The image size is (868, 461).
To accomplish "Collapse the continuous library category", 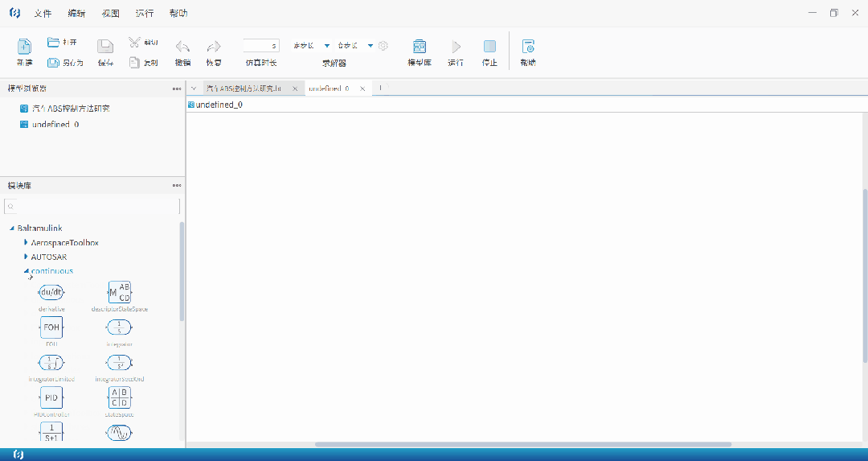I will (26, 271).
